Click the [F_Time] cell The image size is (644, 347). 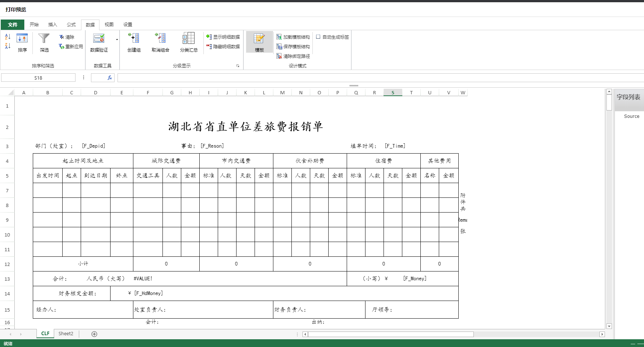(395, 146)
